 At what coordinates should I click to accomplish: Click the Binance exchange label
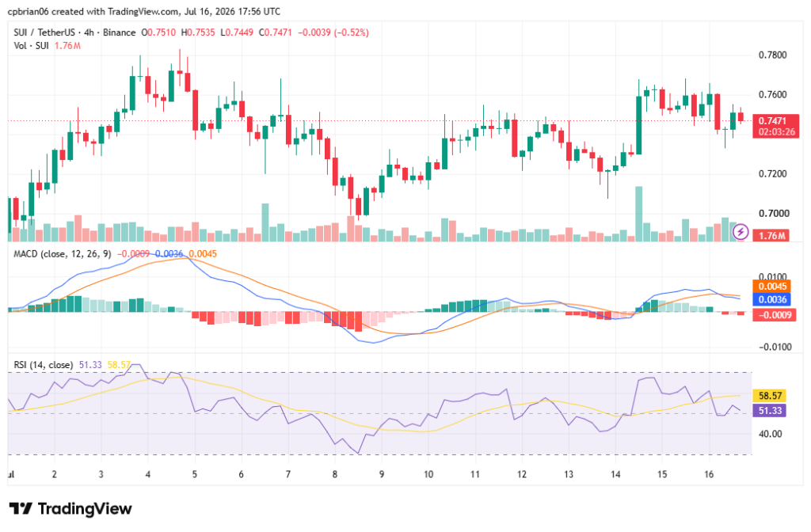pyautogui.click(x=119, y=32)
